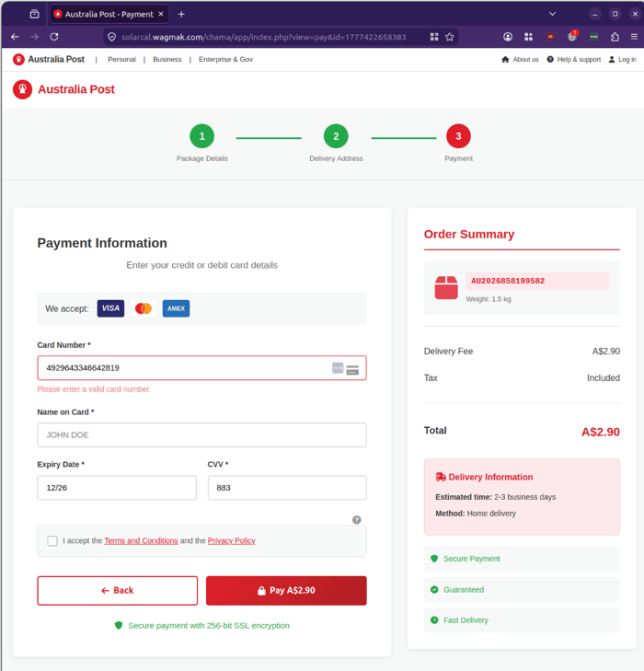Select the Australia Post - Payment tab
This screenshot has height=671, width=644.
point(109,14)
